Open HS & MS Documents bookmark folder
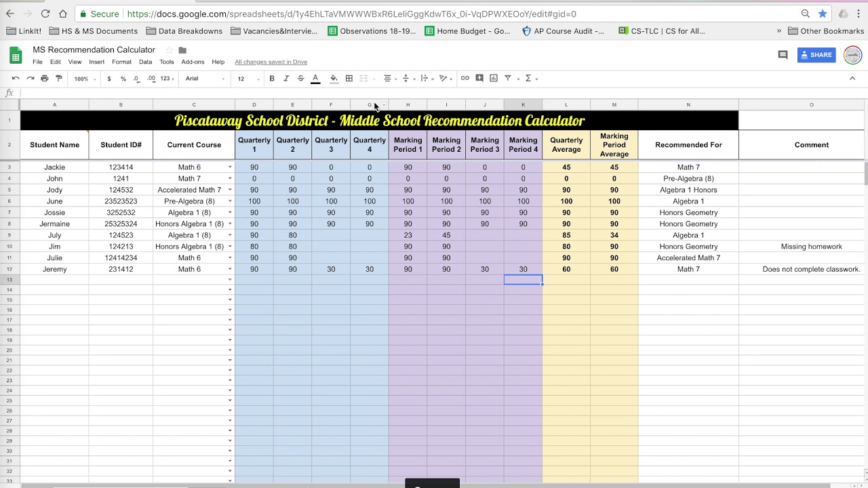The height and width of the screenshot is (488, 868). click(94, 30)
